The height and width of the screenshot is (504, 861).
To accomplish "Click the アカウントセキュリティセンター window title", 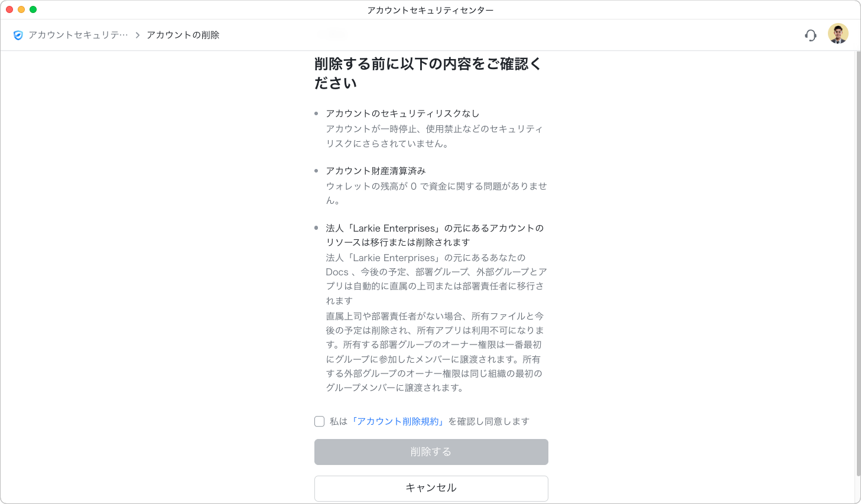I will tap(430, 10).
